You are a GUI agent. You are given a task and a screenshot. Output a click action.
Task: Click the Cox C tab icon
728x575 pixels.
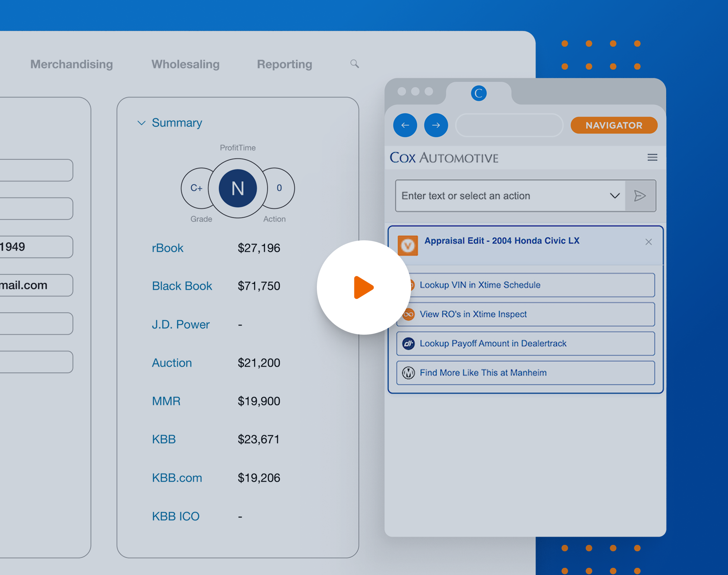coord(479,93)
